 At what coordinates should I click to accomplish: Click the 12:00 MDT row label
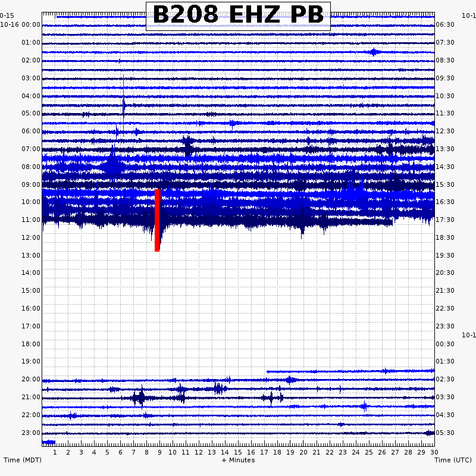pyautogui.click(x=31, y=237)
